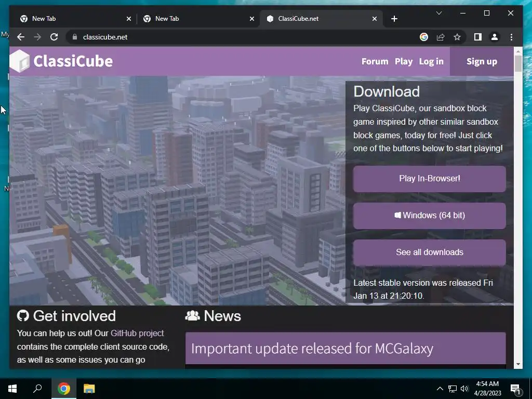Click the Sign up button
532x399 pixels.
[x=482, y=61]
